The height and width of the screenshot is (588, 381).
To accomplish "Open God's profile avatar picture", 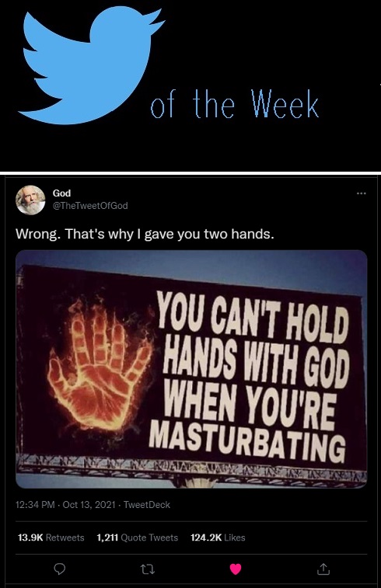I will 30,200.
